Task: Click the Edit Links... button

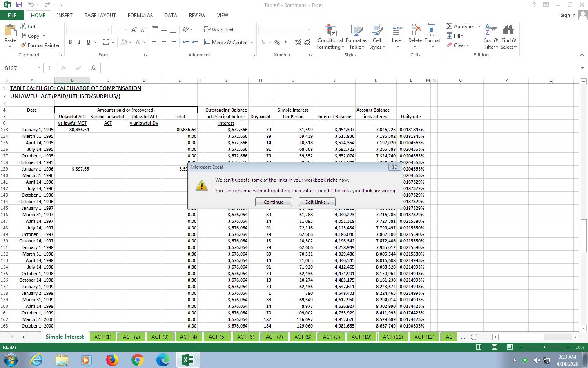Action: point(317,202)
